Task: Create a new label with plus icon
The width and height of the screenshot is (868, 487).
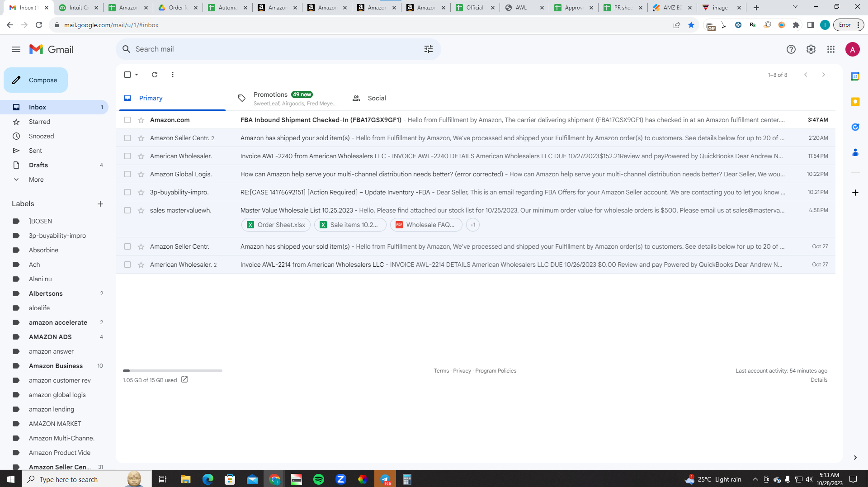Action: coord(100,204)
